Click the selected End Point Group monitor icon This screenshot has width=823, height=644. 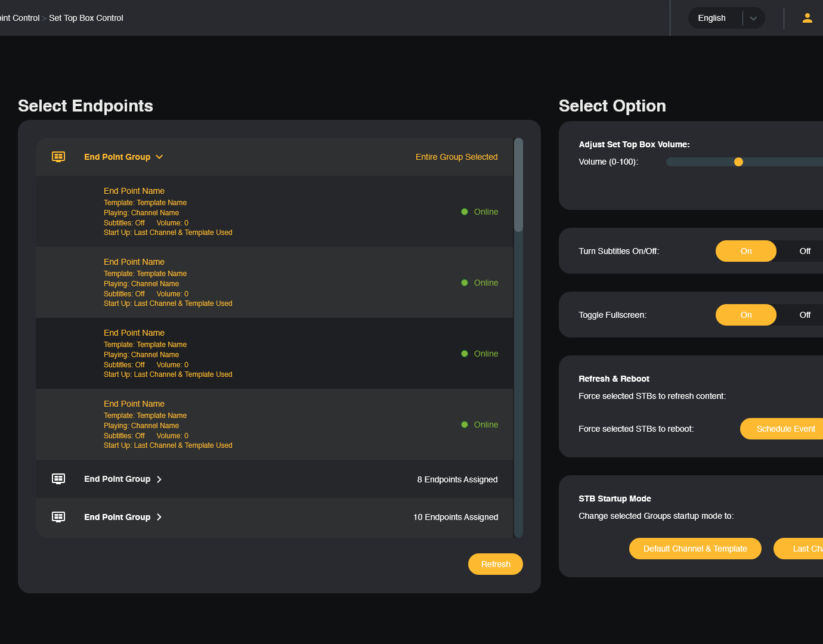pyautogui.click(x=58, y=157)
